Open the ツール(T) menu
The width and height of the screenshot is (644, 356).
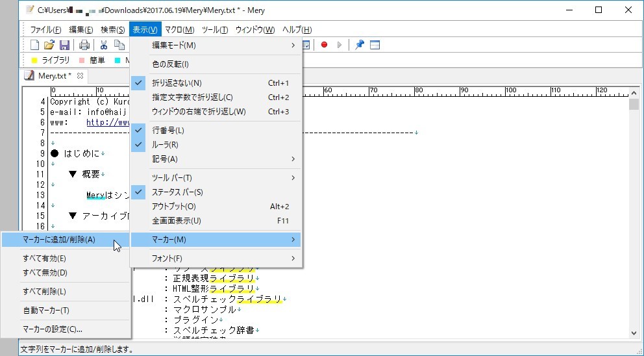pyautogui.click(x=215, y=30)
